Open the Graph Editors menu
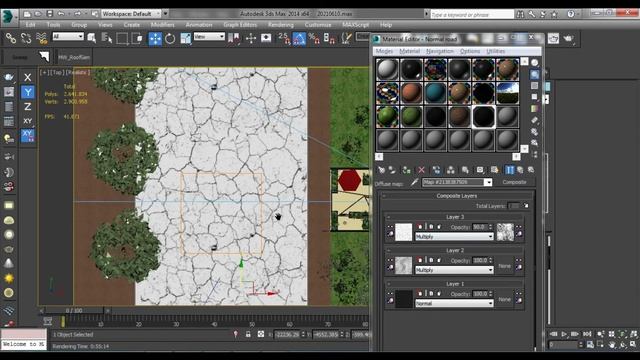The image size is (640, 360). tap(240, 25)
